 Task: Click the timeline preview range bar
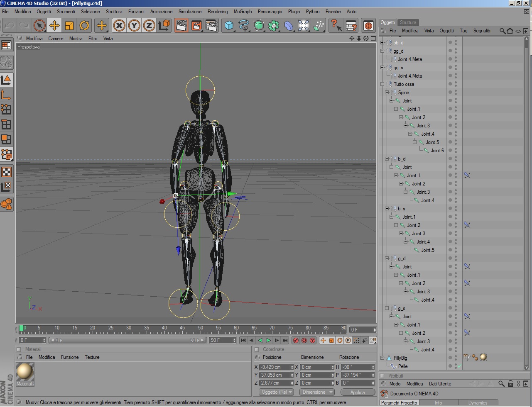click(x=127, y=341)
